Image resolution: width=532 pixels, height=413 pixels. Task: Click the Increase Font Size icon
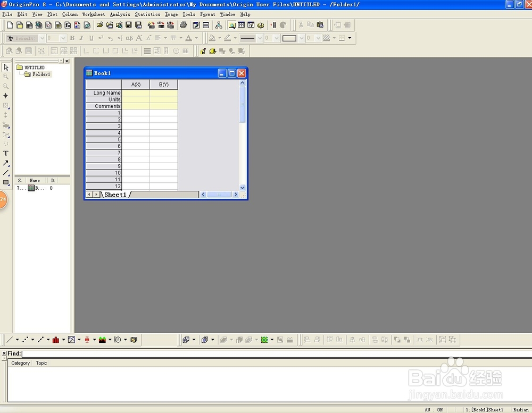(x=139, y=38)
